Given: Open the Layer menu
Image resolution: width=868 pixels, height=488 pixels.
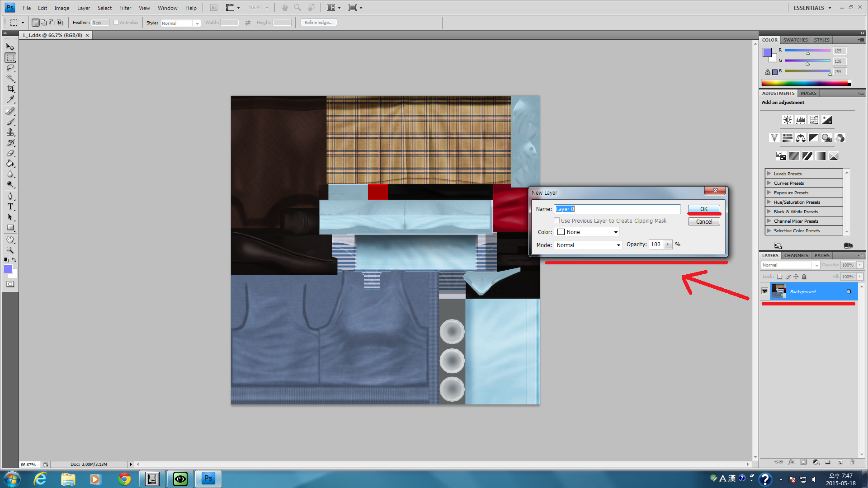Looking at the screenshot, I should (84, 8).
